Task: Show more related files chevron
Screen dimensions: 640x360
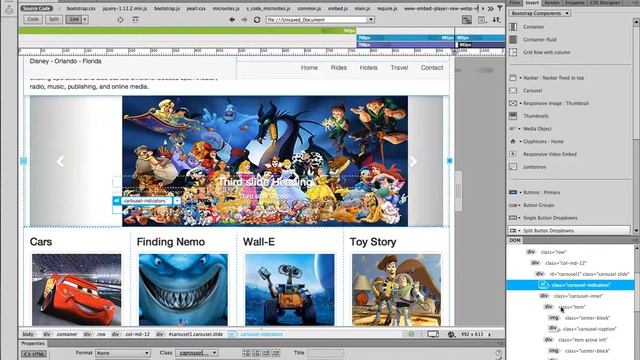Action: coord(490,8)
